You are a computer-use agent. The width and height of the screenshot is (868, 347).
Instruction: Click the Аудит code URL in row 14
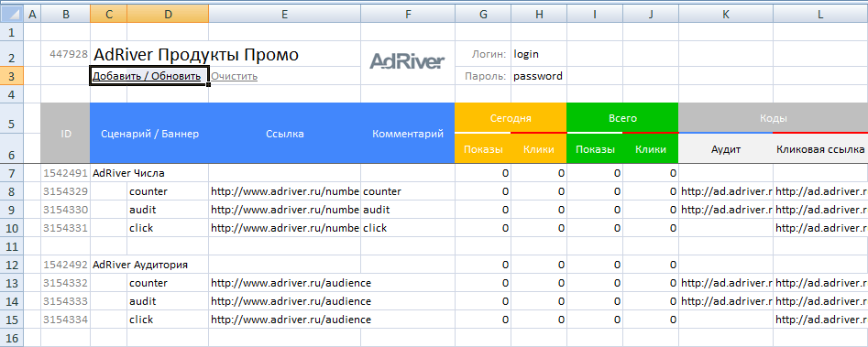point(726,301)
